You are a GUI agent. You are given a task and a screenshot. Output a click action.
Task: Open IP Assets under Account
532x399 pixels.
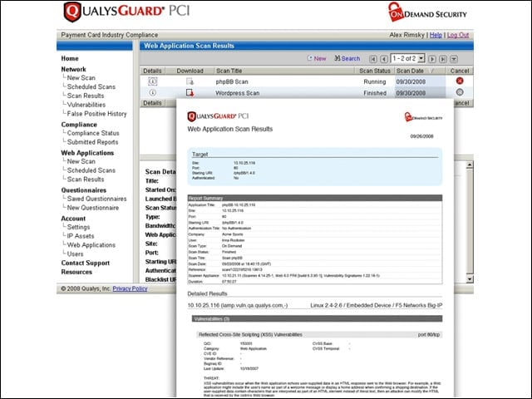click(x=81, y=236)
